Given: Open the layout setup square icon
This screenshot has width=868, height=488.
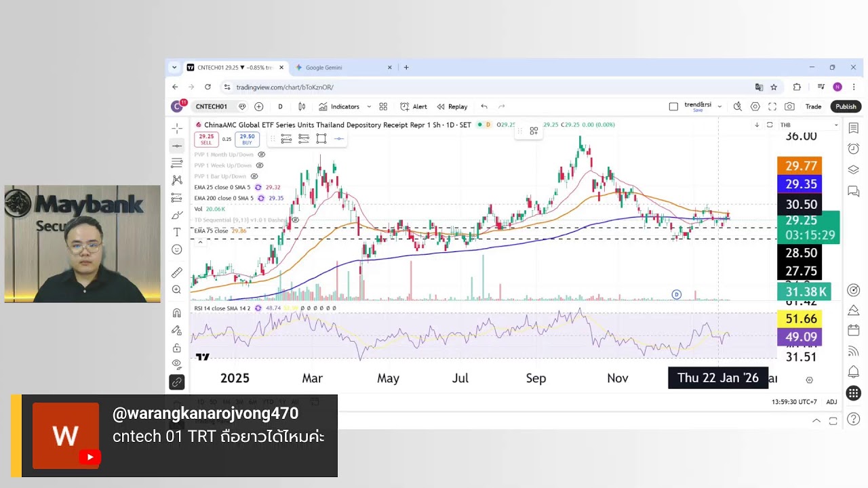Looking at the screenshot, I should click(x=673, y=106).
